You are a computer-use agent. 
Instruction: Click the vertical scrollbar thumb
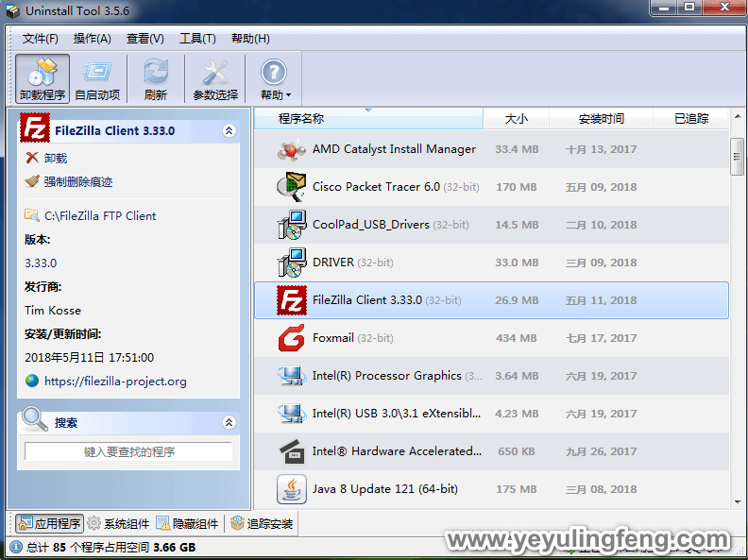[x=737, y=156]
